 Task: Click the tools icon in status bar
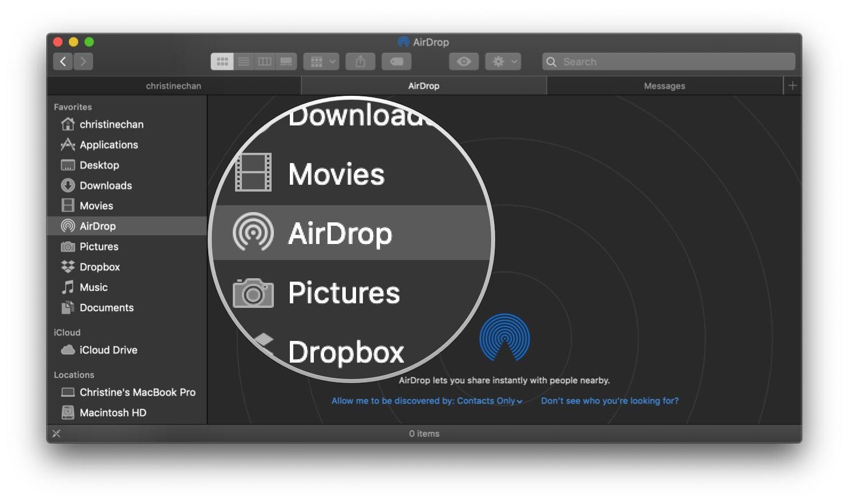[56, 433]
